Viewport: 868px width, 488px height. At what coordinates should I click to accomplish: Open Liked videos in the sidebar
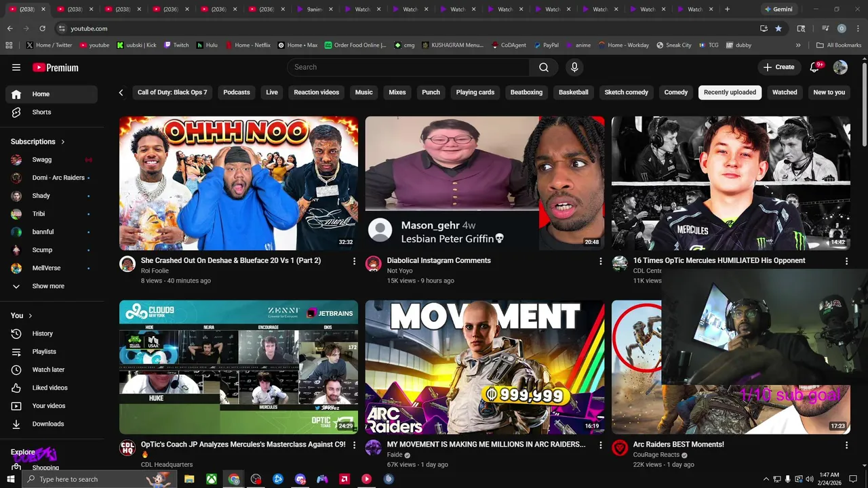[52, 388]
